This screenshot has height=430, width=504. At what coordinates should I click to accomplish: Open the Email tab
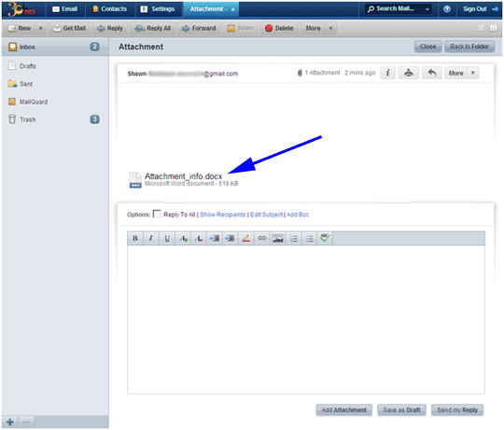65,9
